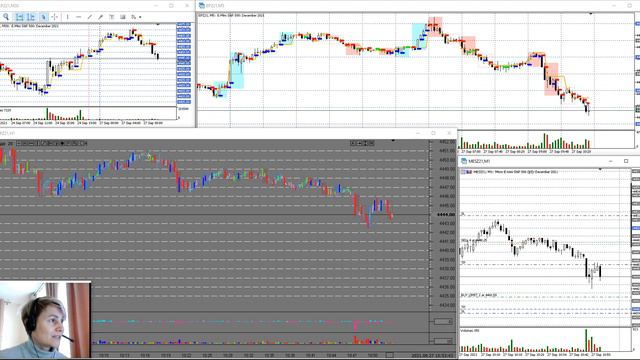Pick the trendline drawing tool
The width and height of the screenshot is (640, 360).
pyautogui.click(x=89, y=17)
